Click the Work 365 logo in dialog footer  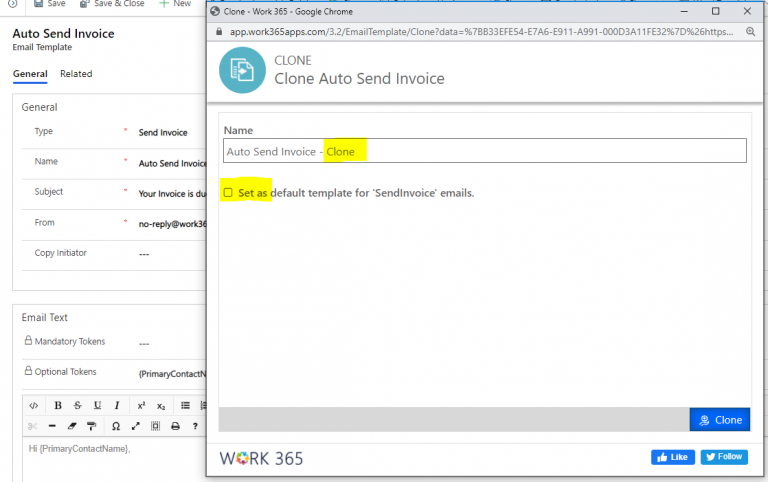(x=262, y=458)
